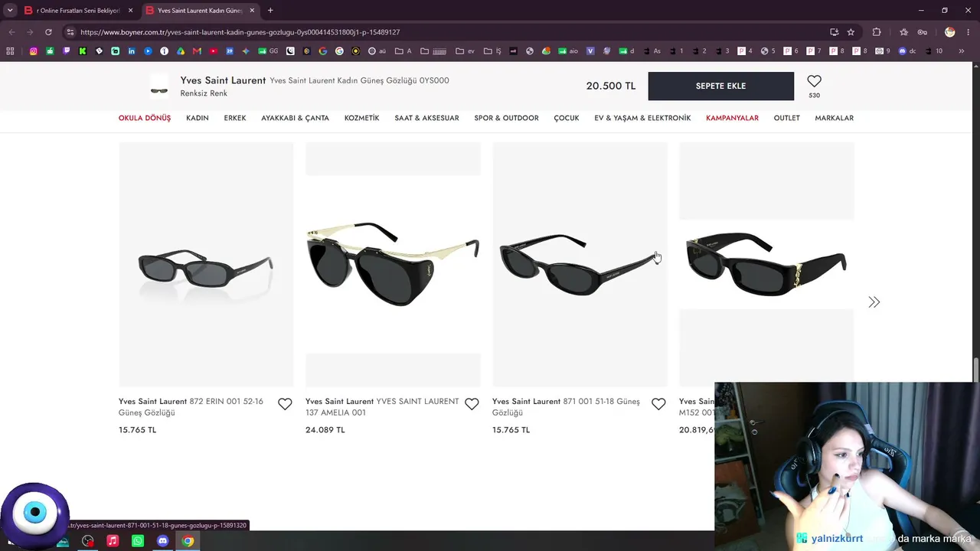
Task: Close the Yves Saint Laurent Kadın Güneş tab
Action: 252,11
